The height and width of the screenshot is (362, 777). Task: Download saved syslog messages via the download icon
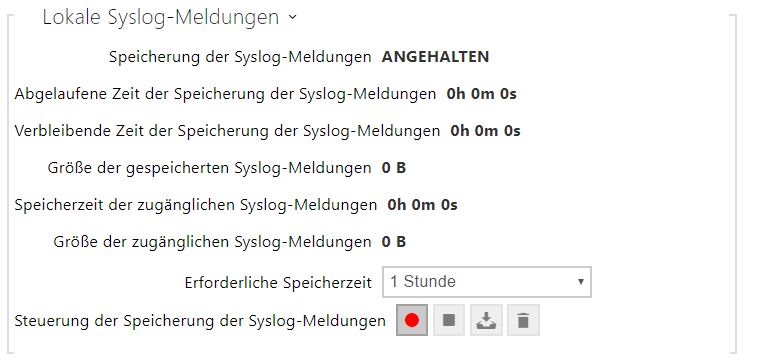[x=486, y=320]
